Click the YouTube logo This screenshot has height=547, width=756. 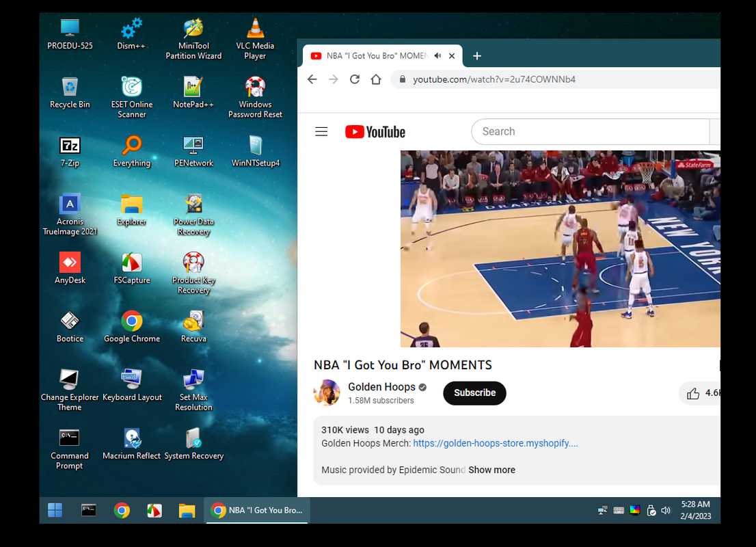(375, 132)
